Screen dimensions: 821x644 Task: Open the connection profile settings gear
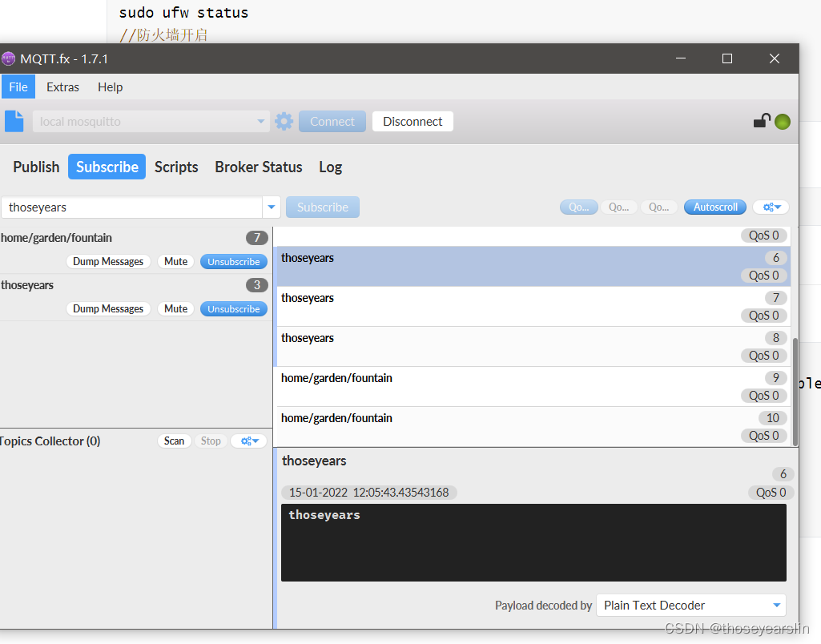284,122
